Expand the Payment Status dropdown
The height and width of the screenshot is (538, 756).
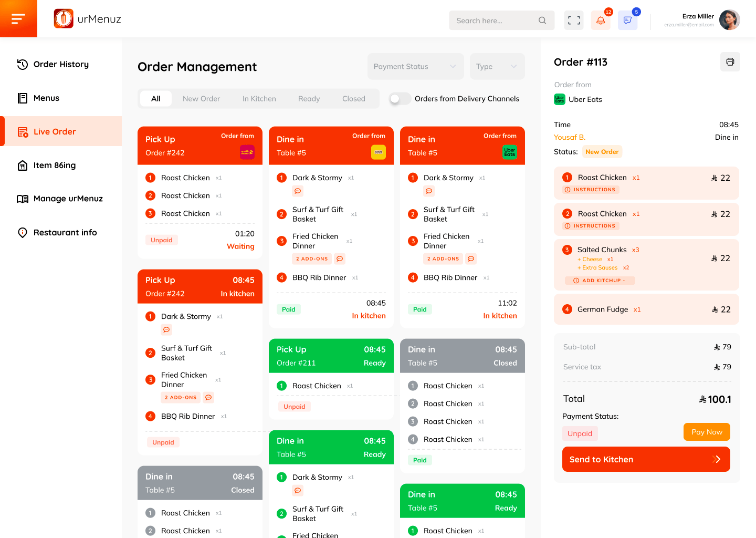point(415,67)
